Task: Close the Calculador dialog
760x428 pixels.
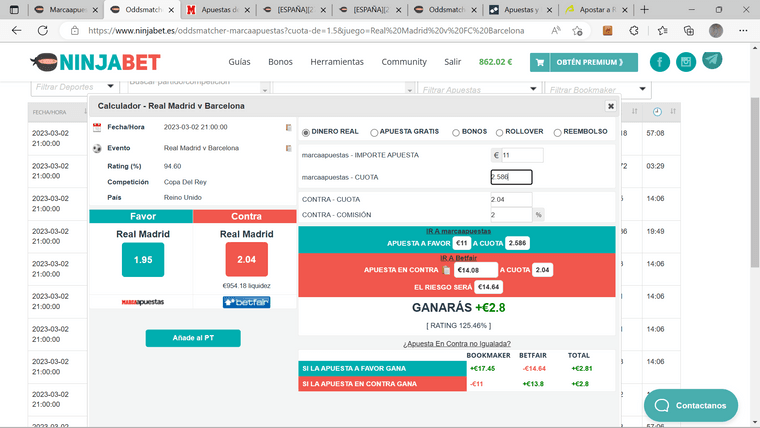Action: pyautogui.click(x=611, y=106)
